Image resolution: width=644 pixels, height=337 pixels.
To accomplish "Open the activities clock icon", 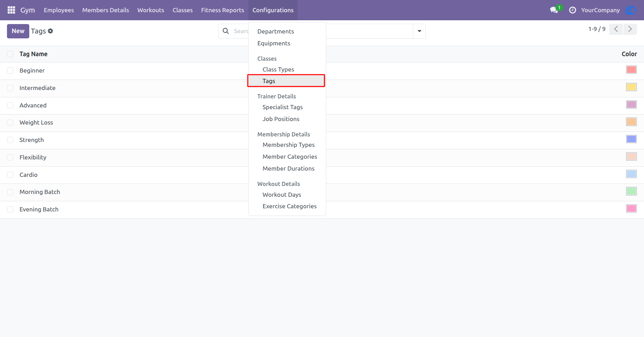I will click(573, 10).
